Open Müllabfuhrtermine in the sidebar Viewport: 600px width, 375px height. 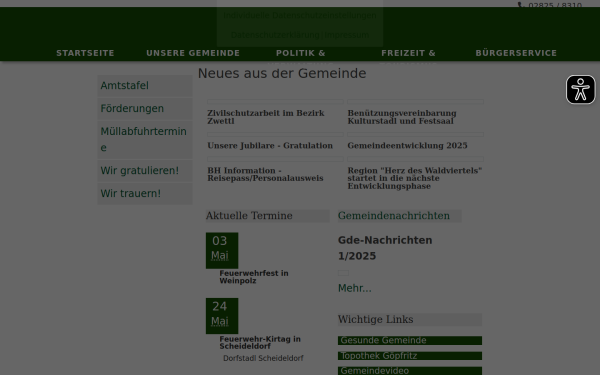(145, 139)
